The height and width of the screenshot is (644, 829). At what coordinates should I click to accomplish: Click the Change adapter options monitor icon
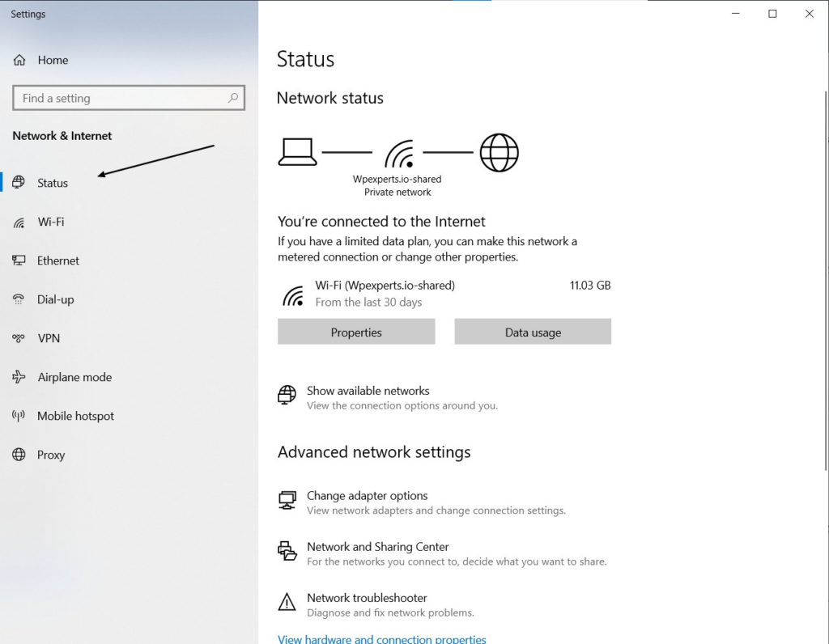click(287, 500)
